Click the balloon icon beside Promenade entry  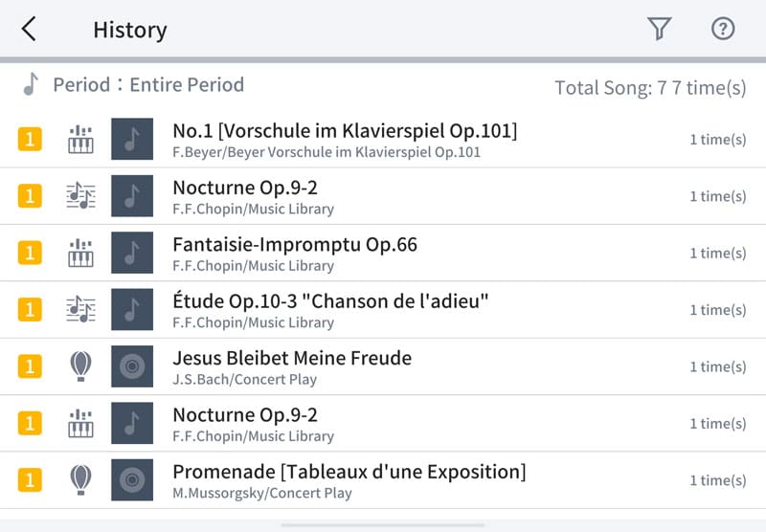tap(80, 480)
